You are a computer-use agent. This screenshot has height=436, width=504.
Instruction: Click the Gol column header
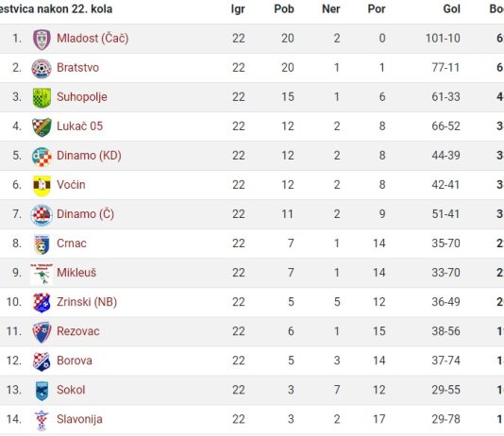click(451, 9)
